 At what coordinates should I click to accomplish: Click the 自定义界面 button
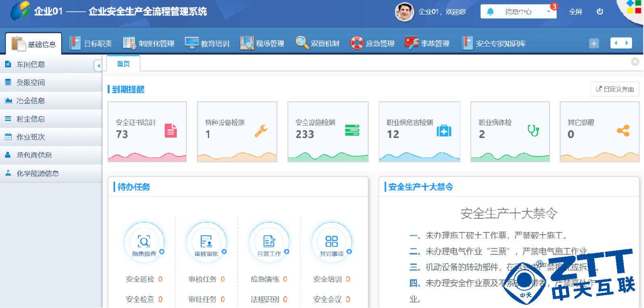[x=615, y=89]
